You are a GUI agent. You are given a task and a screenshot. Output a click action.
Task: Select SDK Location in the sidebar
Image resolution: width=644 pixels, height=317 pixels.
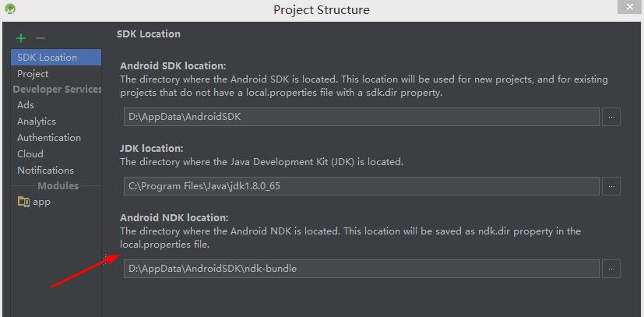tap(56, 58)
